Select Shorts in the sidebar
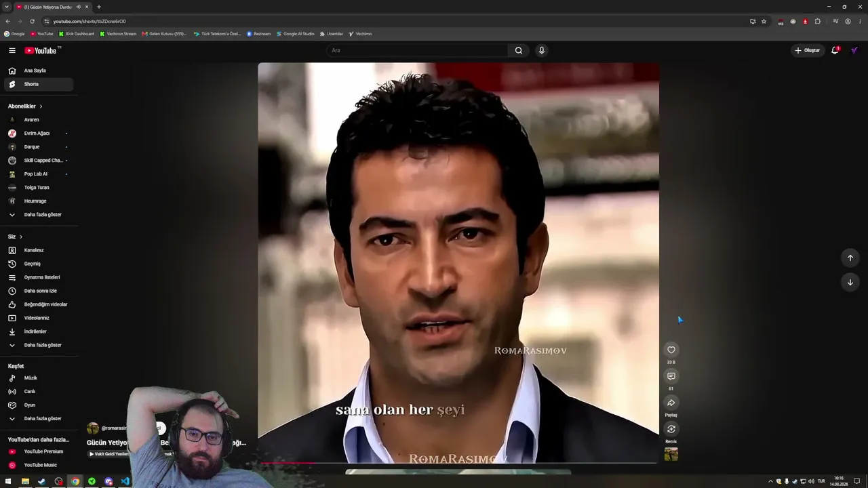 point(39,84)
